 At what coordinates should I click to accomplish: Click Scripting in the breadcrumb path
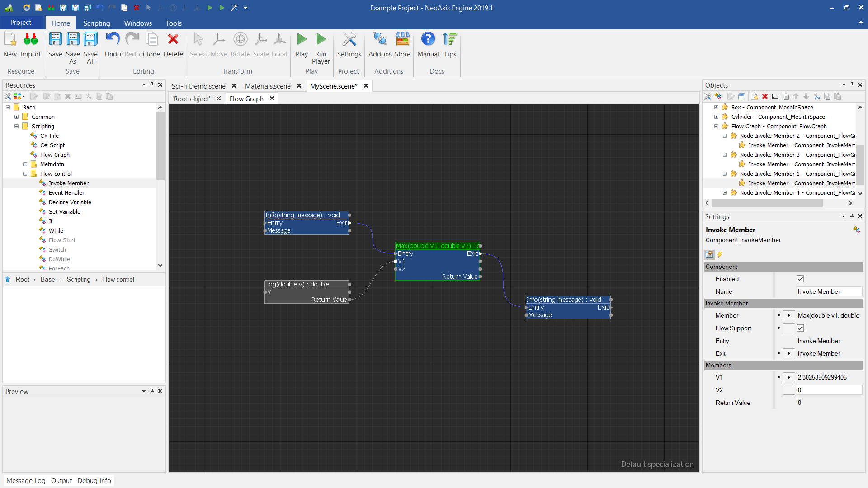coord(79,279)
